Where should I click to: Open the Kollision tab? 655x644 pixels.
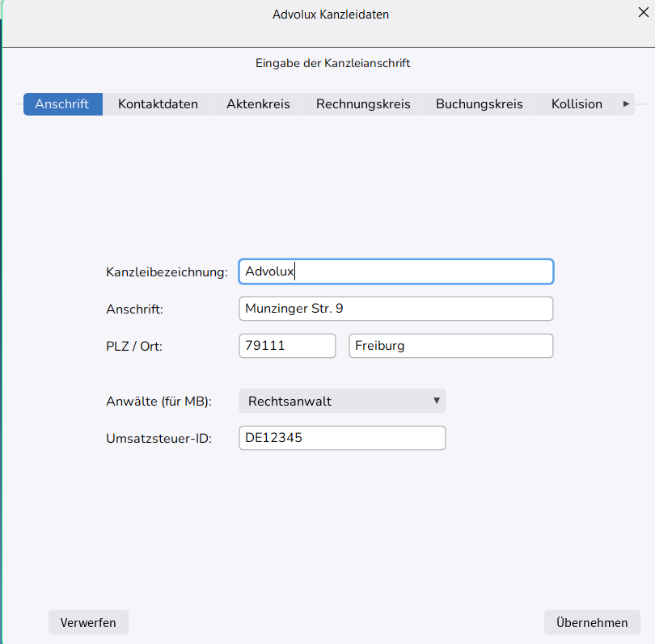577,104
